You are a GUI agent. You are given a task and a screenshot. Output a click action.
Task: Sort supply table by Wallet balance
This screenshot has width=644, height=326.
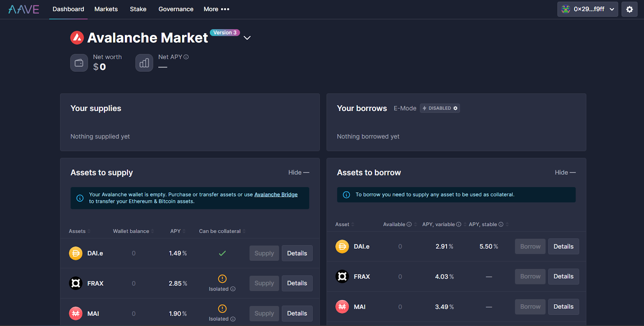click(133, 231)
